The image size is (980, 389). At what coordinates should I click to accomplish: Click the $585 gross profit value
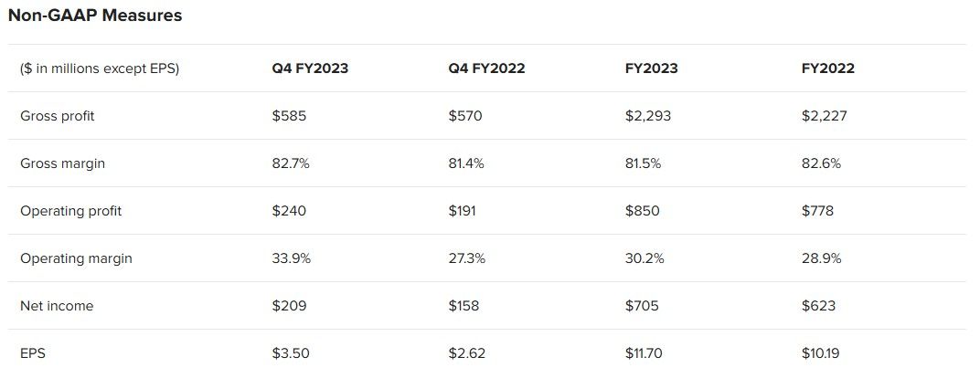point(290,116)
